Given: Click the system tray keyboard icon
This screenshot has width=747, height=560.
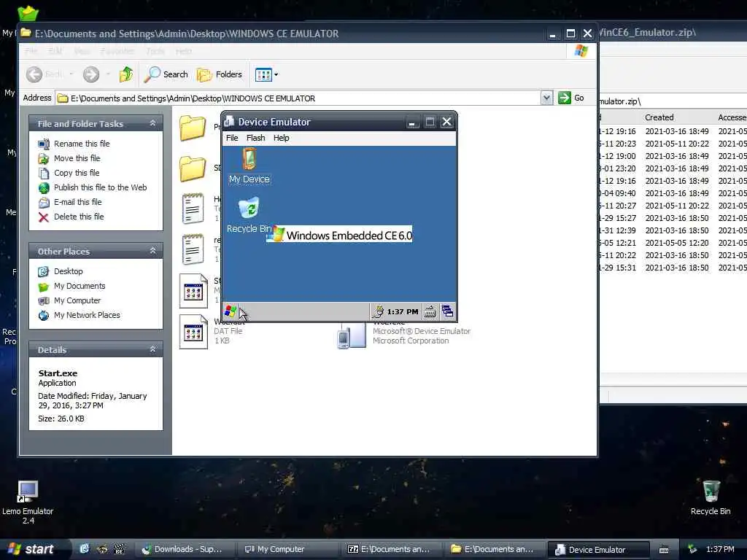Looking at the screenshot, I should pyautogui.click(x=664, y=550).
